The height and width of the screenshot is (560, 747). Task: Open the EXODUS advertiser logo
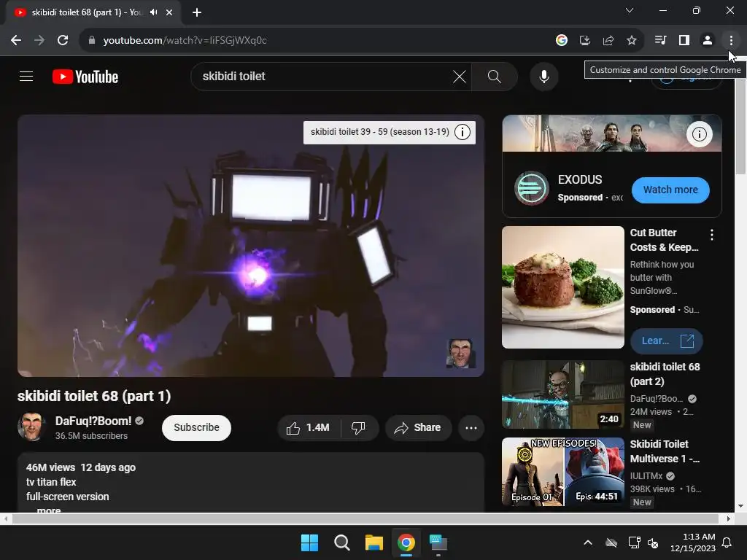[532, 188]
